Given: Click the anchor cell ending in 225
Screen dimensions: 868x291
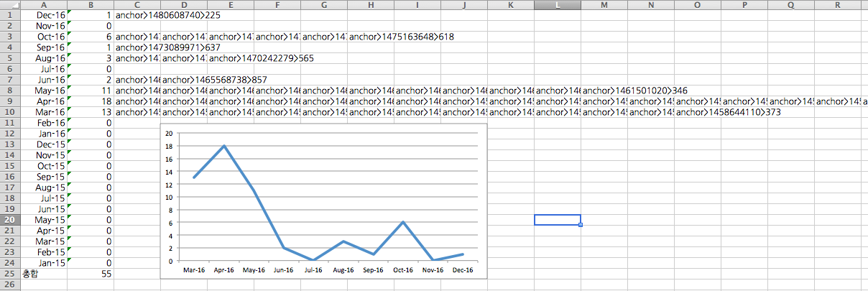Looking at the screenshot, I should (x=157, y=15).
